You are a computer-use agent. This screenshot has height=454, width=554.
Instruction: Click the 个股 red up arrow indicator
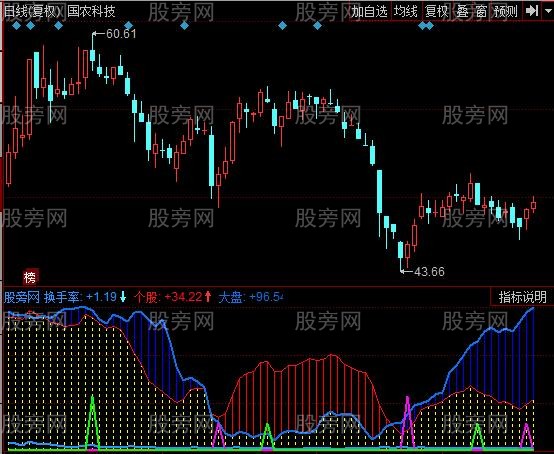pos(208,296)
